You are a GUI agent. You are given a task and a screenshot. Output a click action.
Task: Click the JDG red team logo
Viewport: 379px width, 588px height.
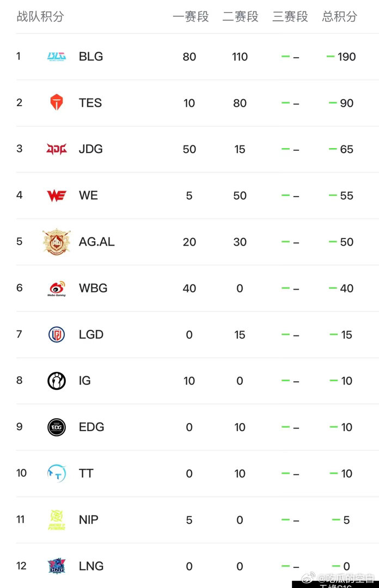click(57, 149)
